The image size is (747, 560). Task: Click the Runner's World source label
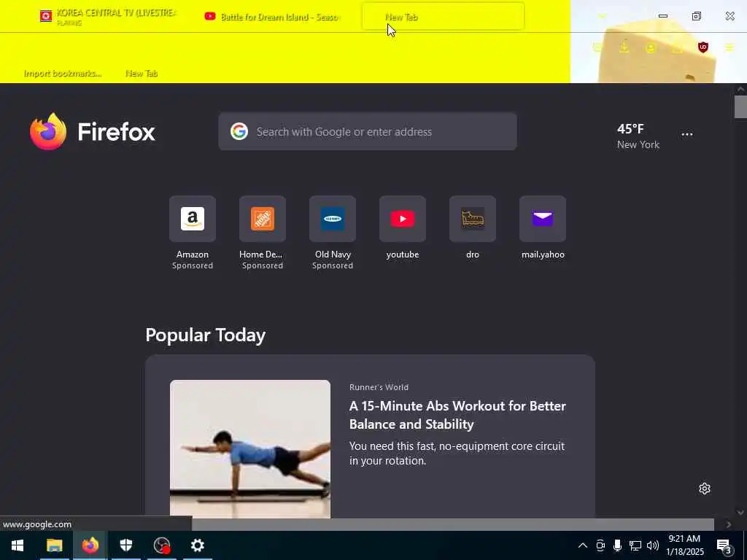(x=379, y=387)
